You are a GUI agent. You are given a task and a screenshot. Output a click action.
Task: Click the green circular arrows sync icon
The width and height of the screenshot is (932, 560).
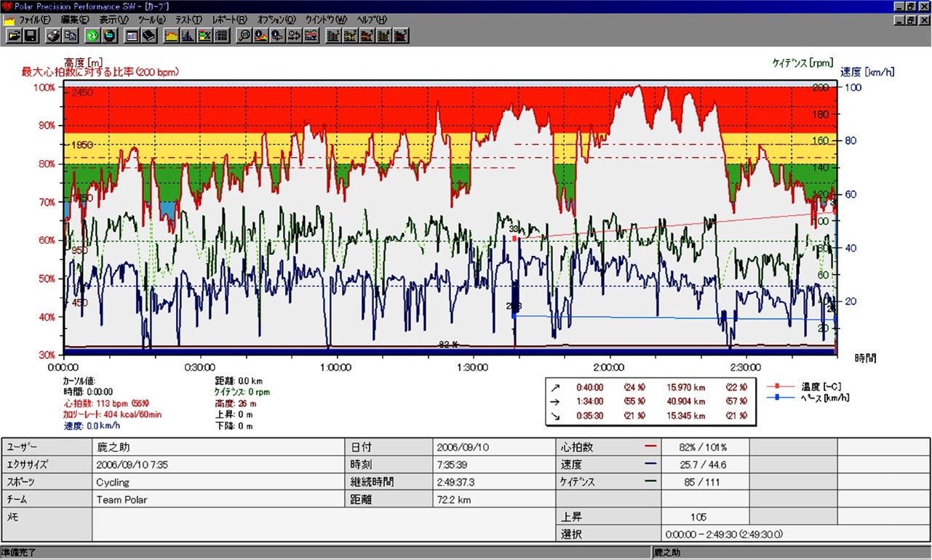92,36
